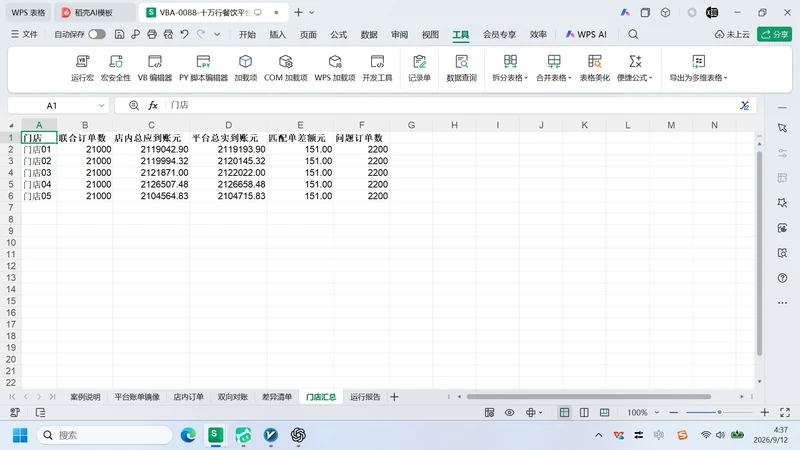Click the eye reading mode icon in status bar
Image resolution: width=800 pixels, height=450 pixels.
509,412
